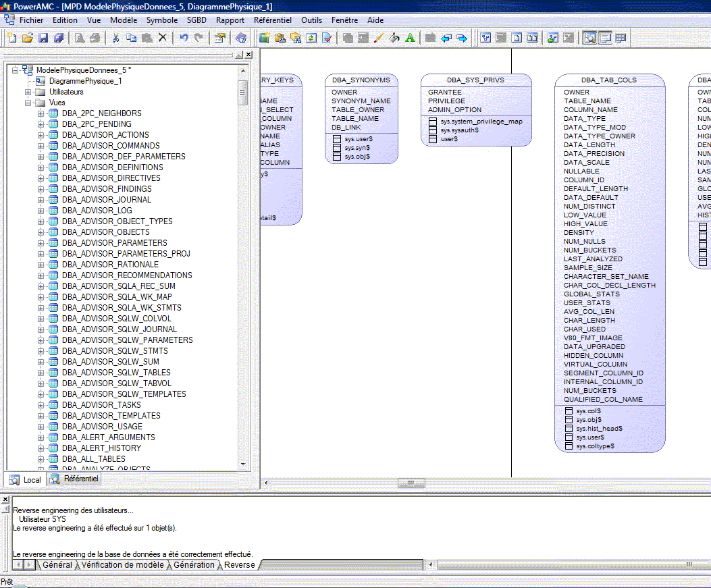Click the paintbrush line style icon
The width and height of the screenshot is (711, 588).
[x=379, y=38]
